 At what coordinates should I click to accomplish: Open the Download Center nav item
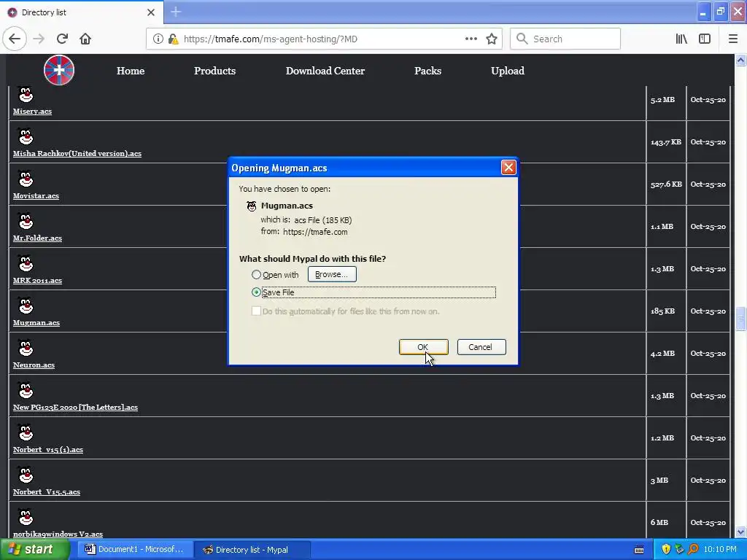325,71
